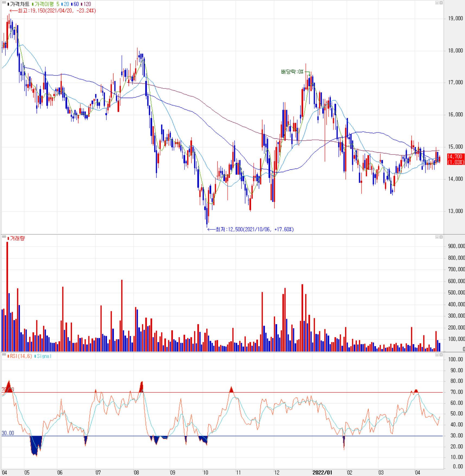The width and height of the screenshot is (465, 476).
Task: Select the 120-day moving average legend
Action: point(87,4)
